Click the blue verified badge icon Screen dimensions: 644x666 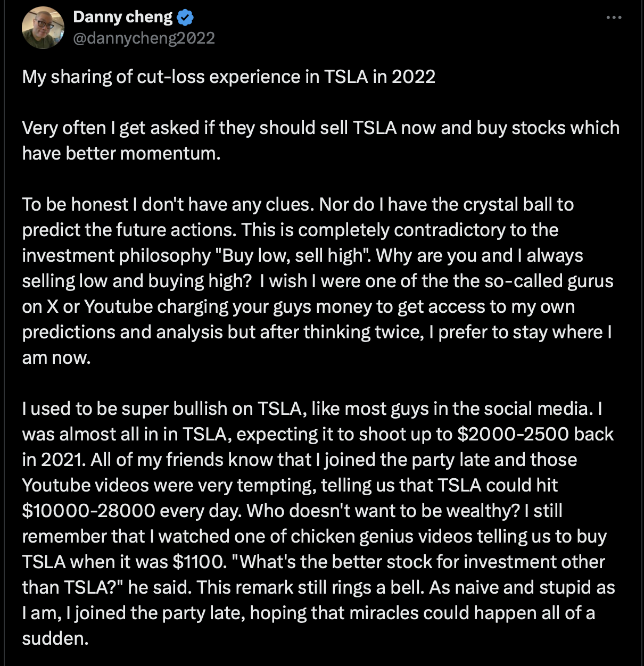coord(185,18)
